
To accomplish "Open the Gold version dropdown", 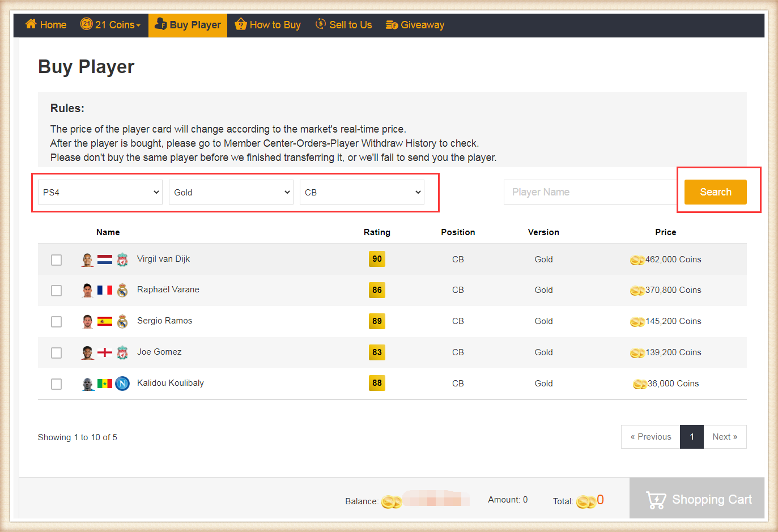I will [231, 192].
